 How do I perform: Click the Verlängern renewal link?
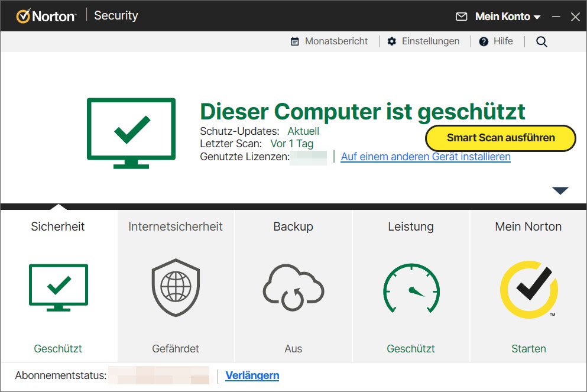pyautogui.click(x=252, y=375)
